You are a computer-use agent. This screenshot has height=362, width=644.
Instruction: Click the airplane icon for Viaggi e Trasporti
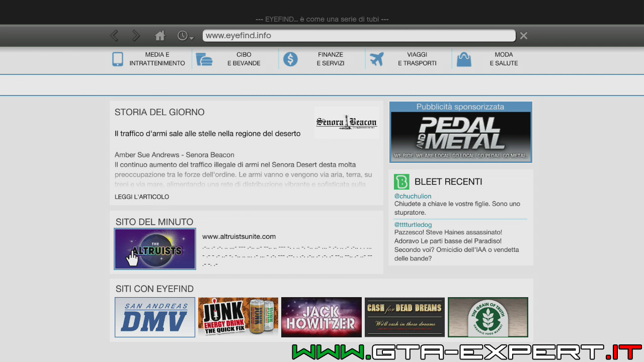tap(376, 59)
